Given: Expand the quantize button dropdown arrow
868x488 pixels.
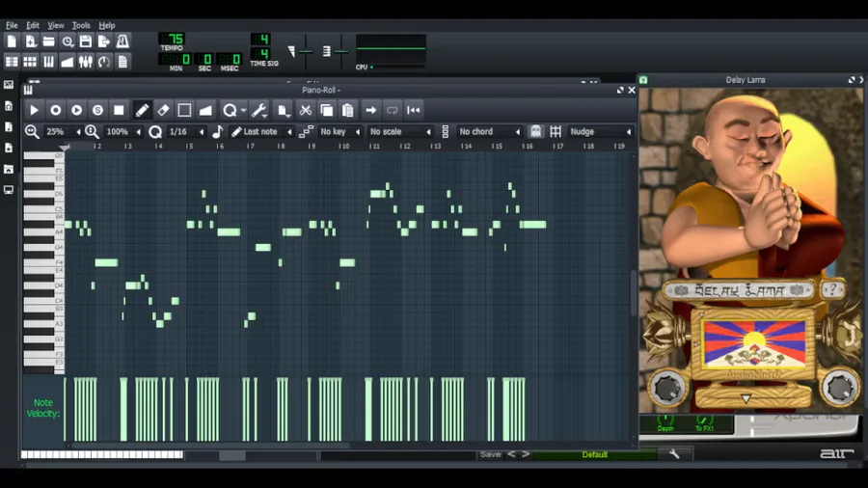Looking at the screenshot, I should [x=244, y=110].
